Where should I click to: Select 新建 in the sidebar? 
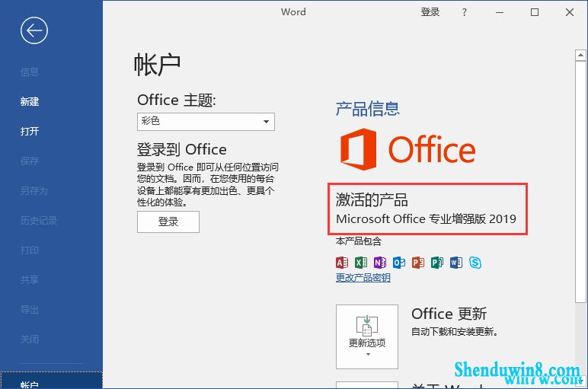point(30,101)
